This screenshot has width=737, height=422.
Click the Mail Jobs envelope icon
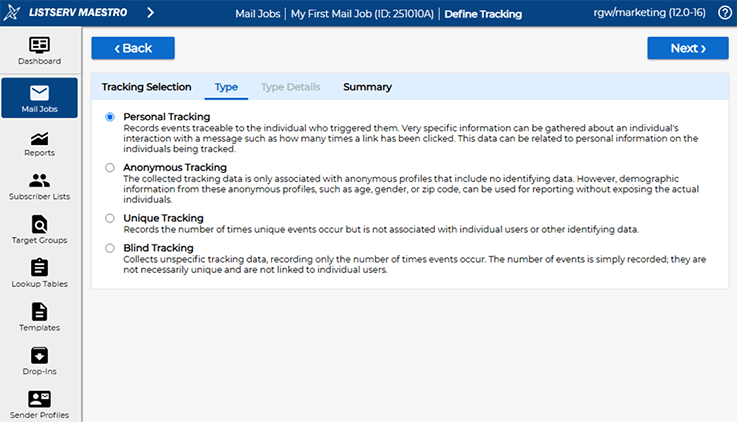click(x=39, y=93)
